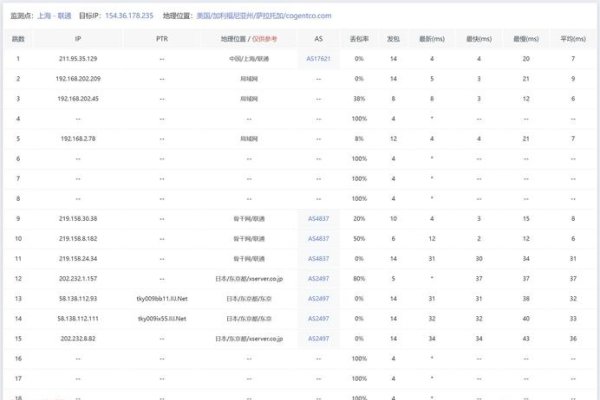Select the IP cell 58.138.112.111
600x400 pixels.
point(78,318)
